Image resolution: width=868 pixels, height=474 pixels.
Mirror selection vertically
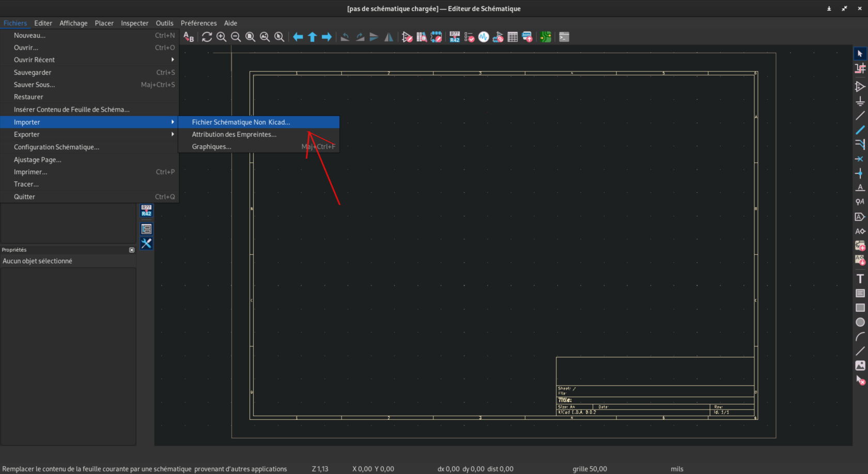pyautogui.click(x=374, y=37)
